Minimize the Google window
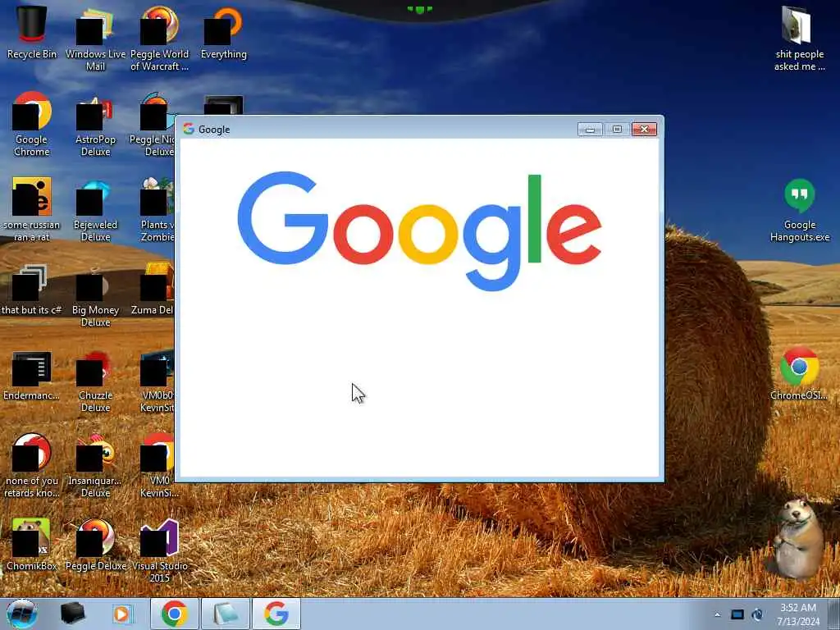This screenshot has width=840, height=630. [591, 129]
